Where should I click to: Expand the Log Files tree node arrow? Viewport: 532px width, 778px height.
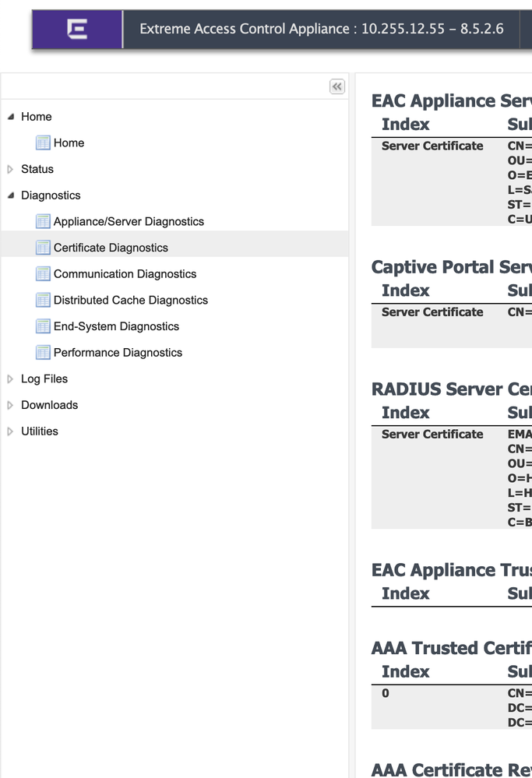tap(10, 379)
